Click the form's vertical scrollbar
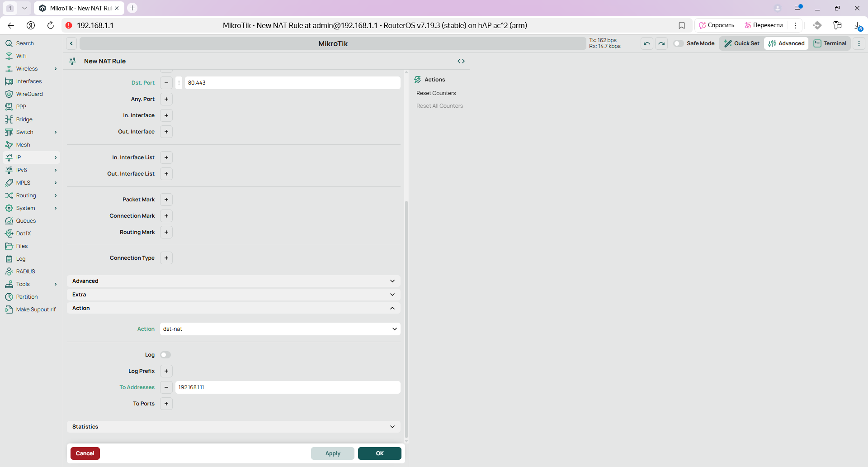 tap(406, 319)
